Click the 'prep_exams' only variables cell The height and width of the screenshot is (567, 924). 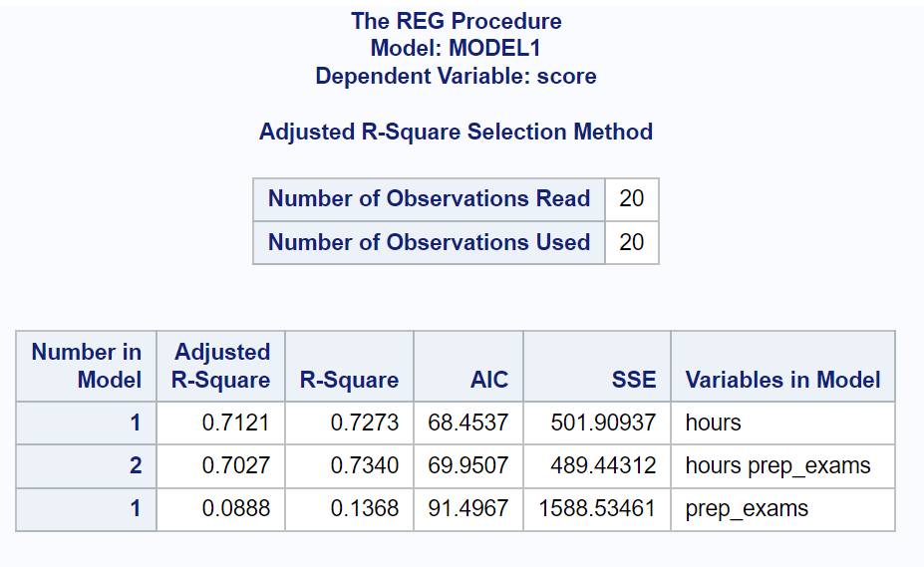pos(782,509)
